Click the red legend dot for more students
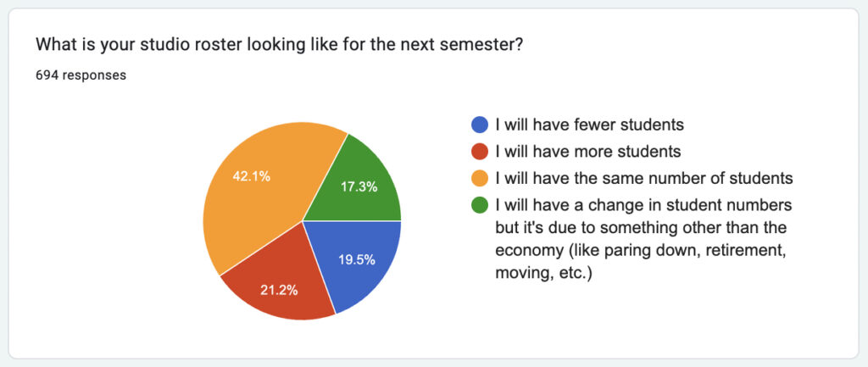The width and height of the screenshot is (868, 367). point(480,152)
